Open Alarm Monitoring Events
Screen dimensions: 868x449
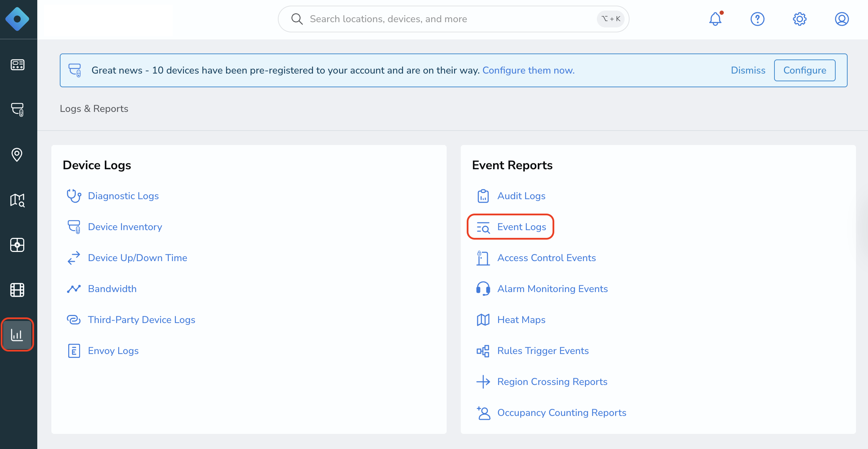553,289
